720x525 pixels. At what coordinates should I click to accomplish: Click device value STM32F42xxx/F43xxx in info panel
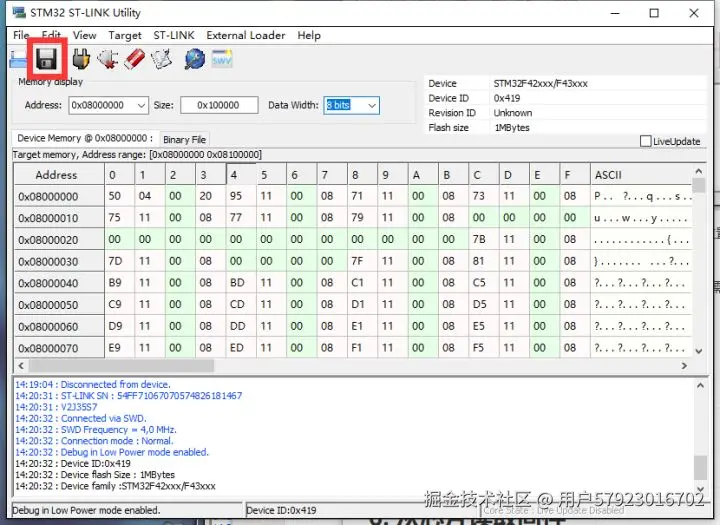[540, 84]
